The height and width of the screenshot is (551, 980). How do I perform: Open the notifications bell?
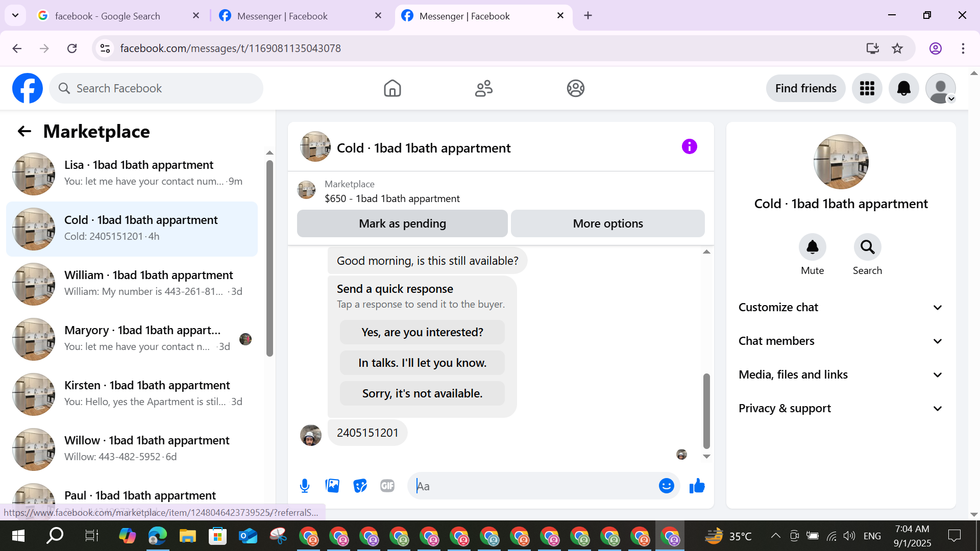[903, 88]
